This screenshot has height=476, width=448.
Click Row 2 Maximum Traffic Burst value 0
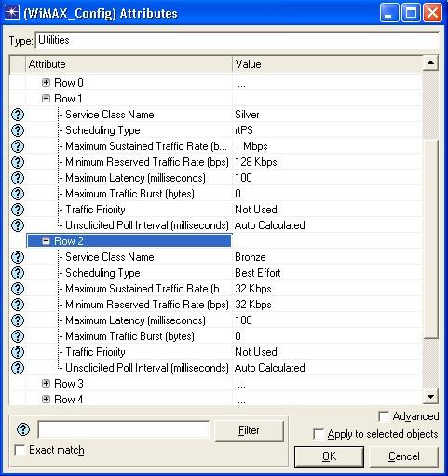click(238, 336)
